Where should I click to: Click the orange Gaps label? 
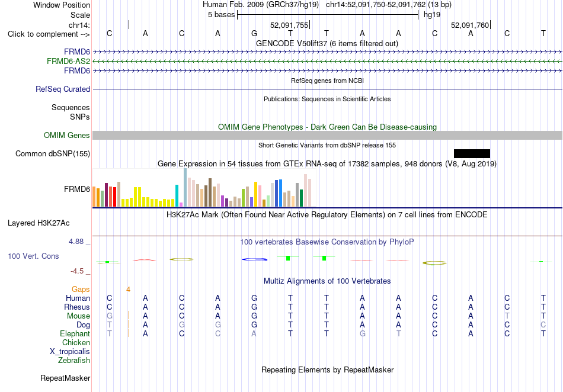pos(81,289)
